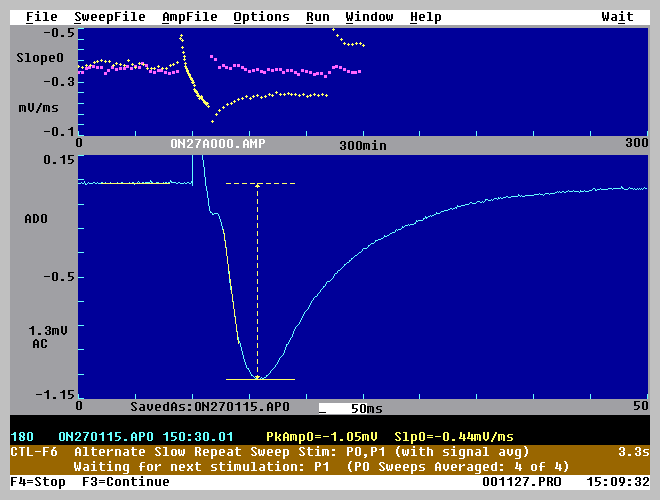Open the SweepFile menu

(x=109, y=17)
